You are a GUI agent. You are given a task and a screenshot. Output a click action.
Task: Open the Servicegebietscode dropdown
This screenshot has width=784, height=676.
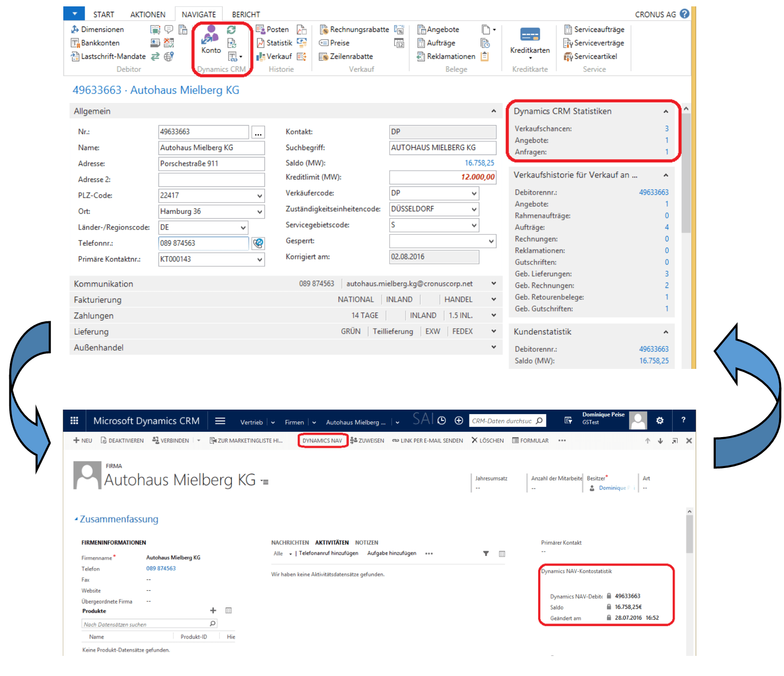[474, 225]
